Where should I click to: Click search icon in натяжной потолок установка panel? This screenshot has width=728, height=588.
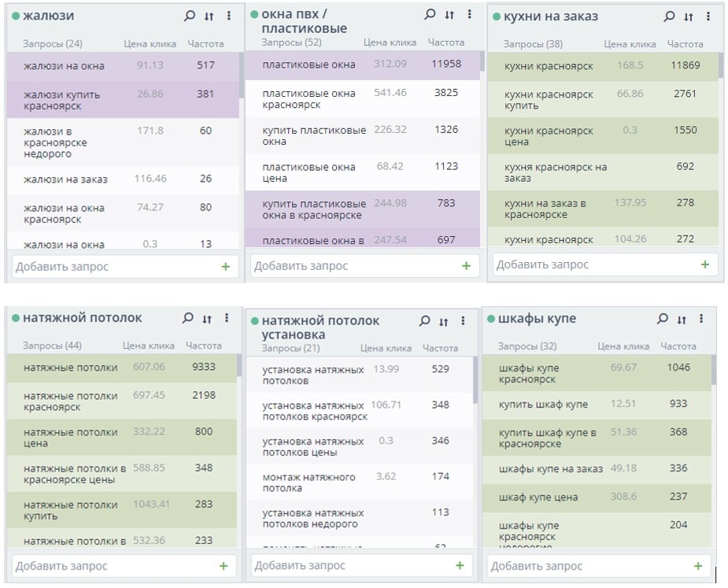pyautogui.click(x=425, y=321)
